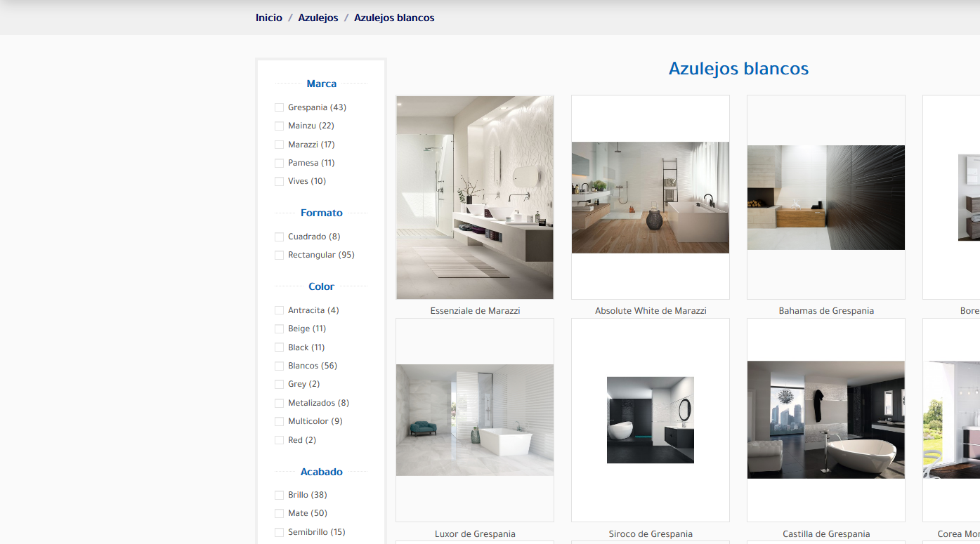Image resolution: width=980 pixels, height=544 pixels.
Task: Open the Absolute White de Marazzi image
Action: coord(651,197)
